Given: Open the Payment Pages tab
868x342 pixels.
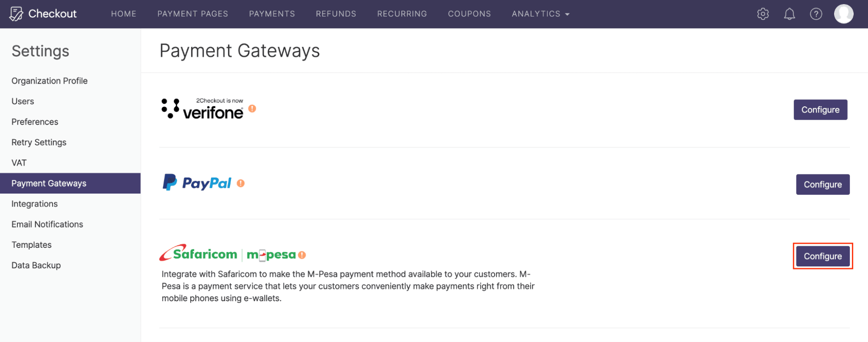Looking at the screenshot, I should (x=193, y=14).
